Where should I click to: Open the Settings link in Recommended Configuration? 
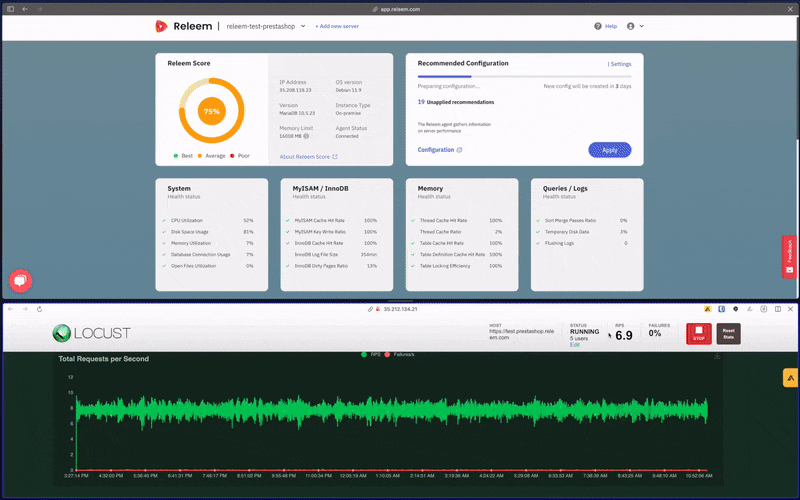(x=620, y=63)
